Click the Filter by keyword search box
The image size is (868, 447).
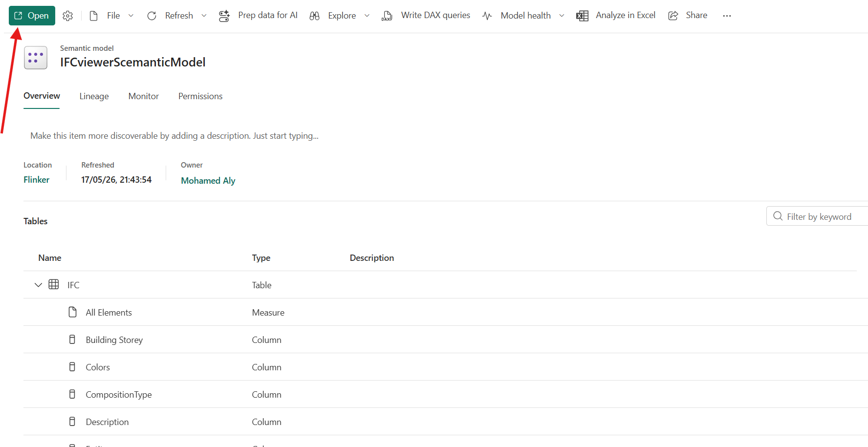point(817,216)
